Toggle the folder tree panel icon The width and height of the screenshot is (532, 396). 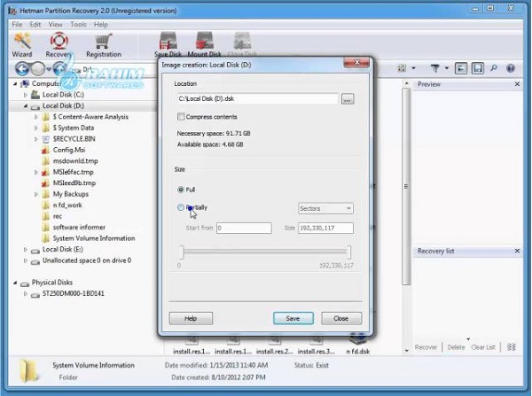click(460, 68)
